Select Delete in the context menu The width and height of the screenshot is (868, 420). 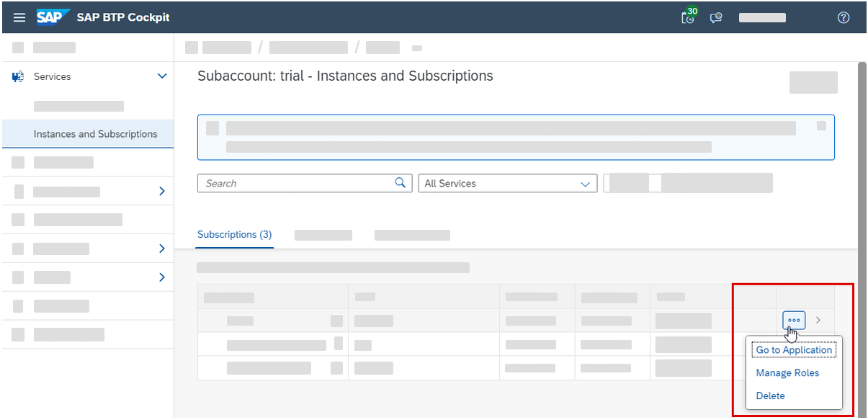click(x=770, y=396)
